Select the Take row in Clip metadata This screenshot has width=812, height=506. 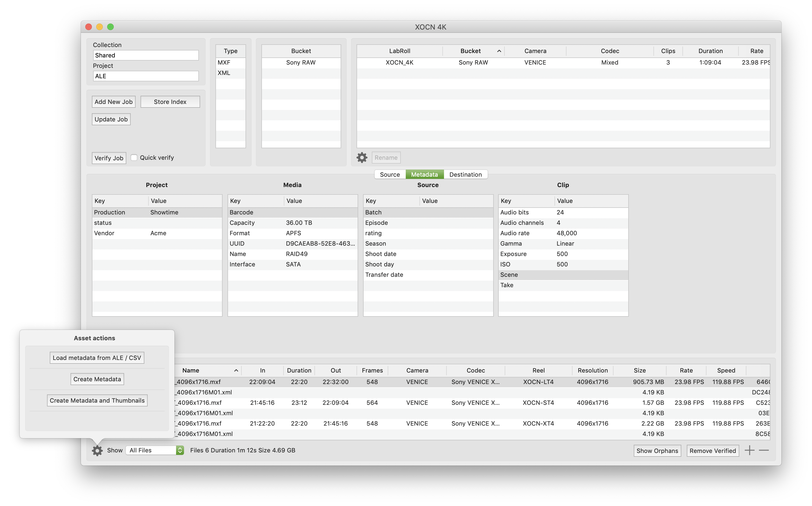coord(563,285)
